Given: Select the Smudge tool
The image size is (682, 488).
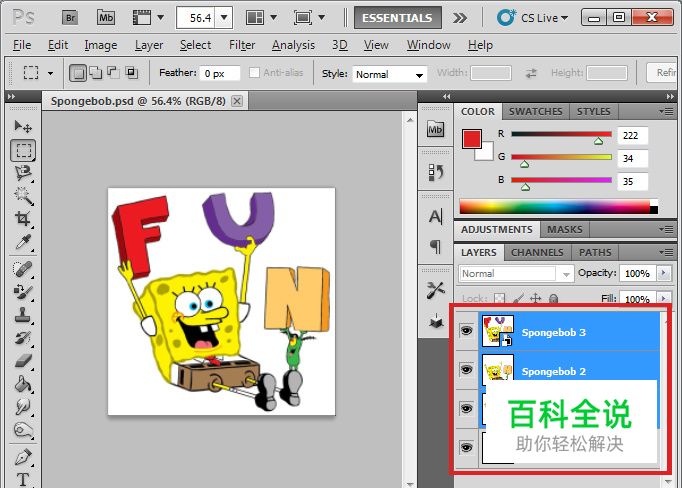Looking at the screenshot, I should point(23,407).
